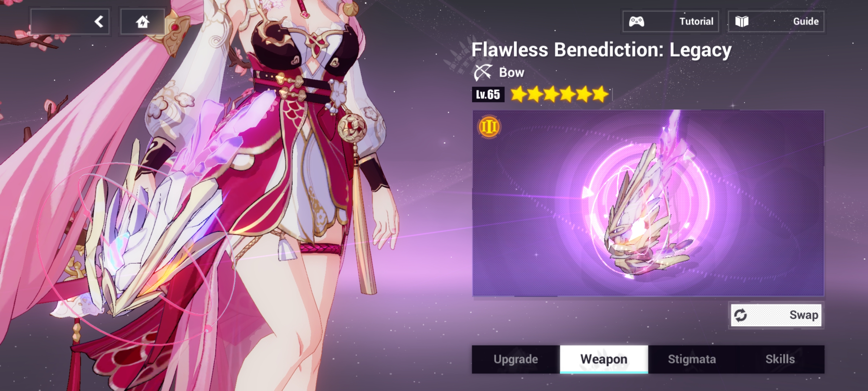Open the Stigmata tab

[x=692, y=359]
